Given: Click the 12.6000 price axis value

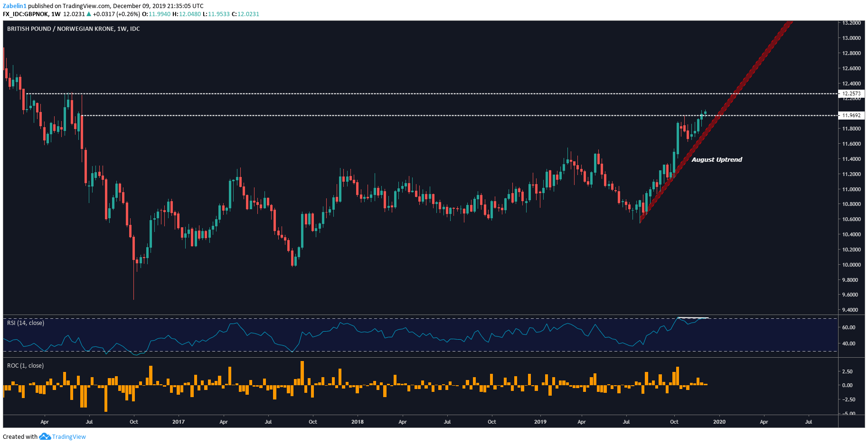Looking at the screenshot, I should click(851, 68).
